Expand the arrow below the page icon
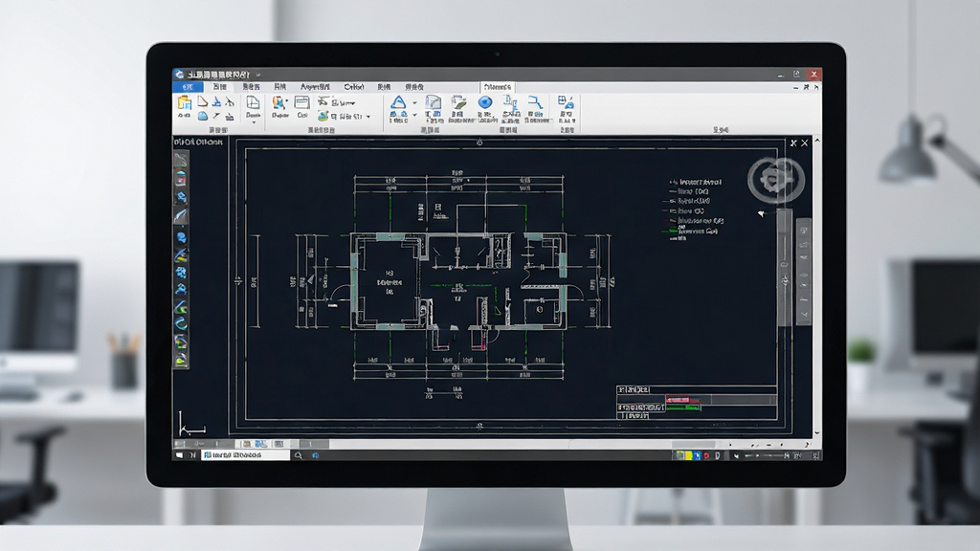The width and height of the screenshot is (980, 551). 253,123
